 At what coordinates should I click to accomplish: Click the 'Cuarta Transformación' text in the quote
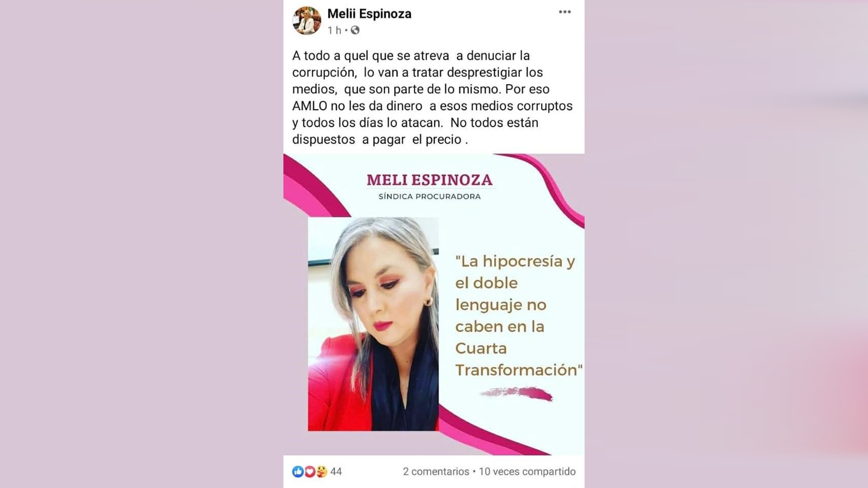[x=519, y=359]
